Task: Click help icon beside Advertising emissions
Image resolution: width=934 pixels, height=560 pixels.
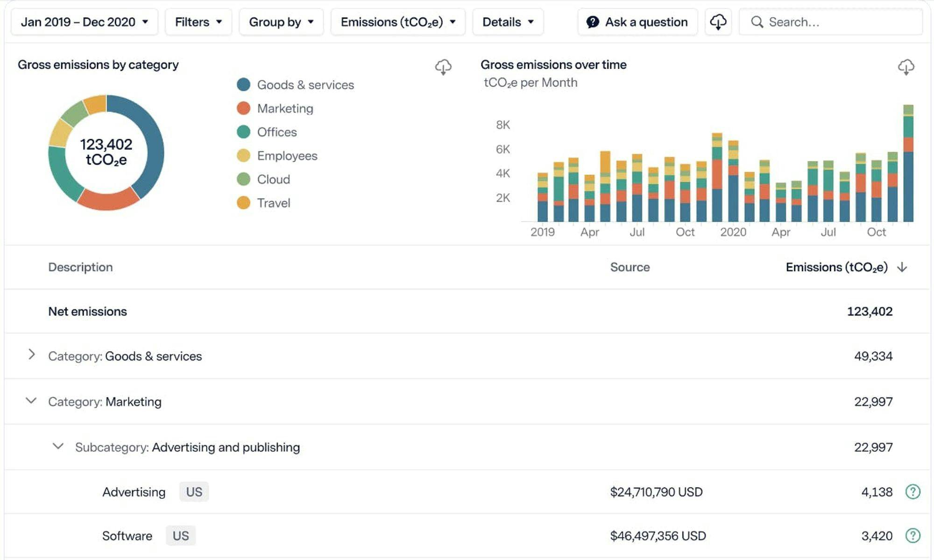Action: (913, 491)
